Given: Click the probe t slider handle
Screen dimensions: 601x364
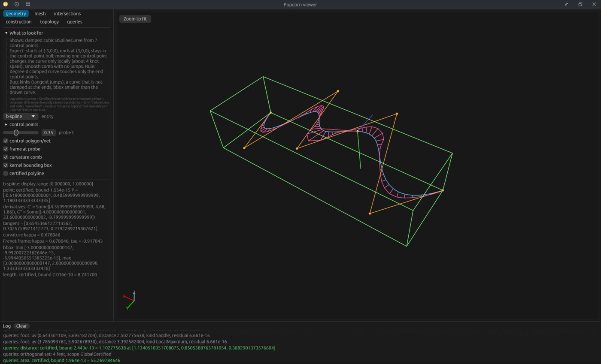Looking at the screenshot, I should 16,132.
